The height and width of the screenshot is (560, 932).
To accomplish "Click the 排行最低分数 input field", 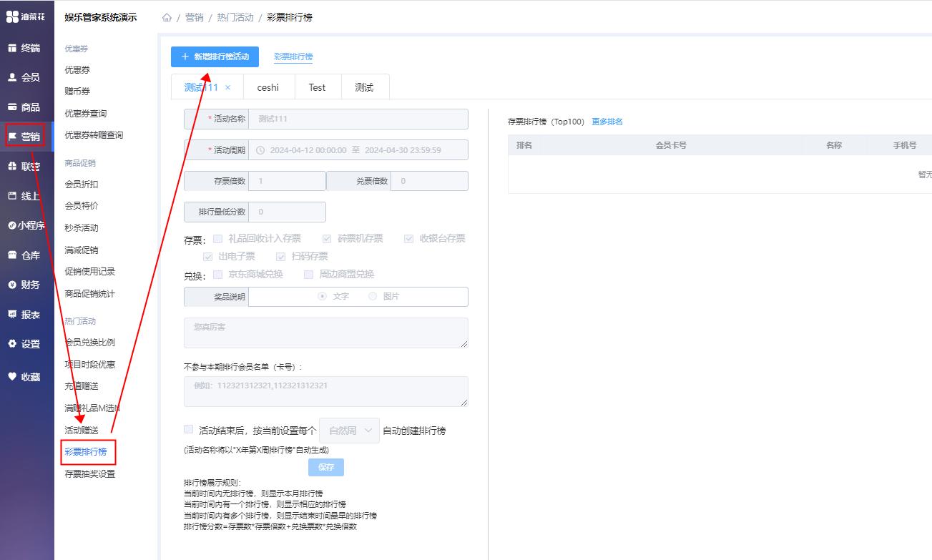I will (x=287, y=212).
